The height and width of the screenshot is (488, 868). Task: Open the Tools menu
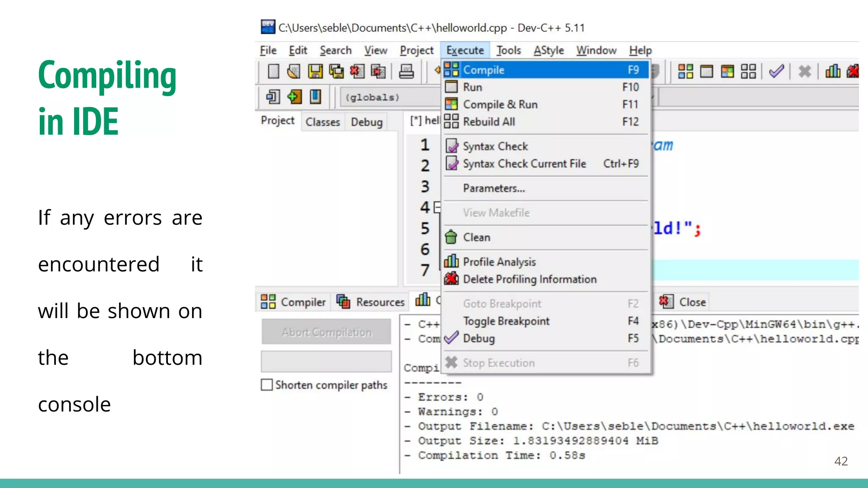click(x=509, y=50)
